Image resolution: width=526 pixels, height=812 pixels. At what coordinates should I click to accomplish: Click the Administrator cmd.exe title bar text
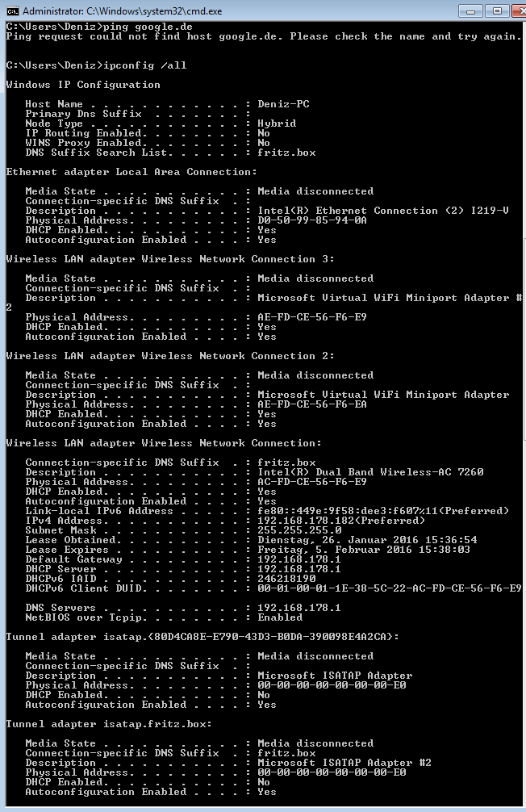point(122,10)
